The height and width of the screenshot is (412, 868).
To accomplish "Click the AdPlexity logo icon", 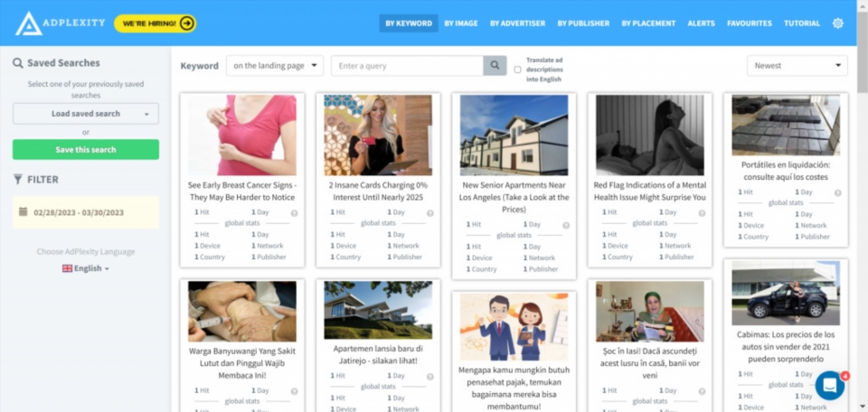I will (29, 23).
